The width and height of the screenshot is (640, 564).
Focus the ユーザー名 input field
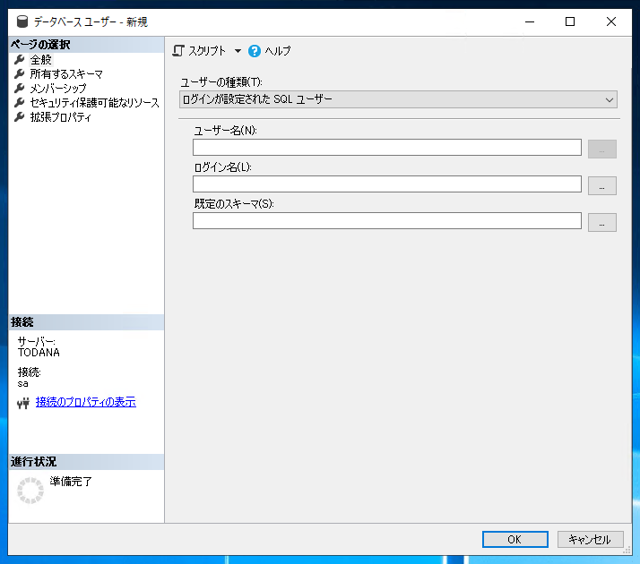pos(387,147)
